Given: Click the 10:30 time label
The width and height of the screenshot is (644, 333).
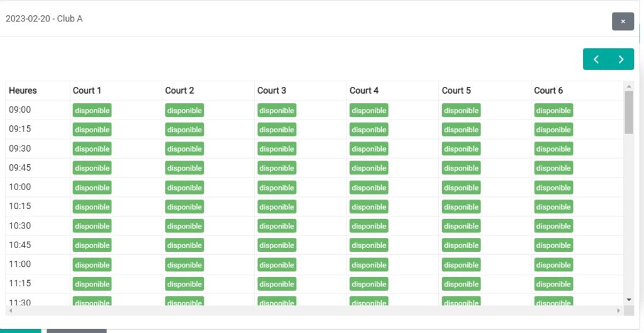Looking at the screenshot, I should (19, 225).
